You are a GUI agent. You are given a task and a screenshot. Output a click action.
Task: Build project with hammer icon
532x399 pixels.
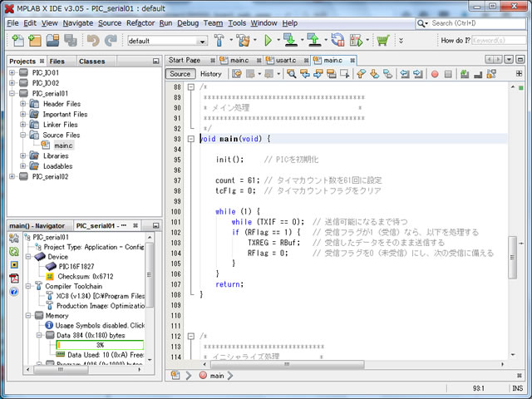tap(219, 41)
